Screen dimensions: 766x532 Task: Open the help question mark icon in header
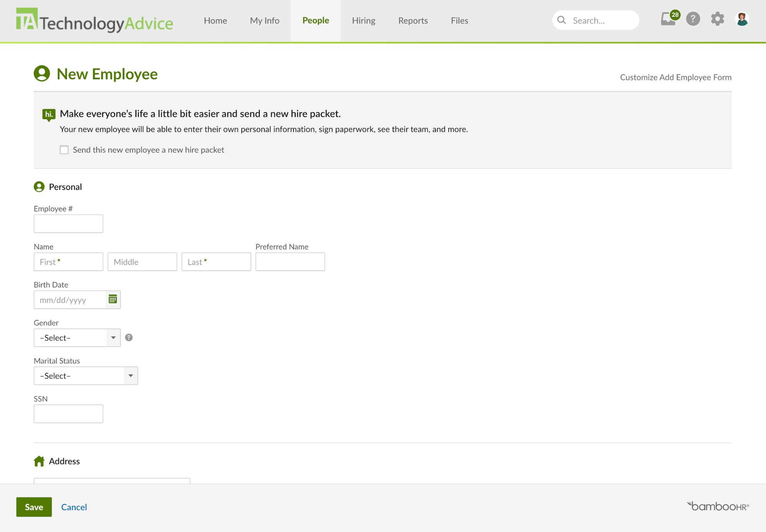coord(693,19)
